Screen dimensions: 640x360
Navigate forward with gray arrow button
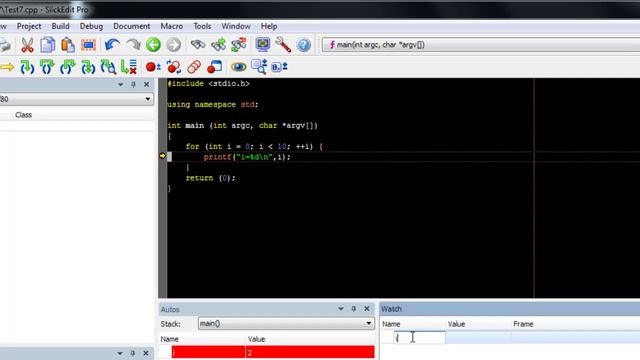click(173, 44)
